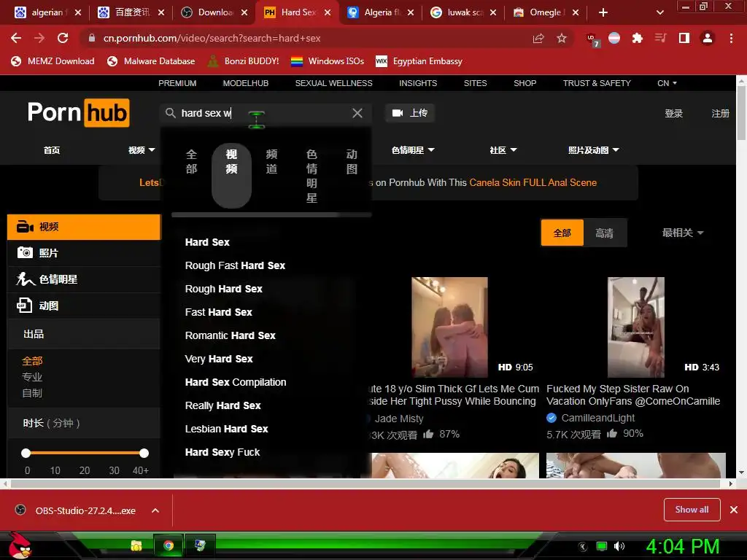The height and width of the screenshot is (560, 747).
Task: Open the TRUST & SAFETY menu item
Action: (597, 83)
